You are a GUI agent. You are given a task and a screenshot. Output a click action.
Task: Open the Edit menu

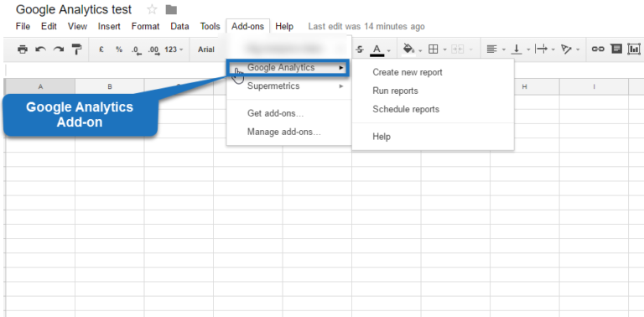pos(49,26)
